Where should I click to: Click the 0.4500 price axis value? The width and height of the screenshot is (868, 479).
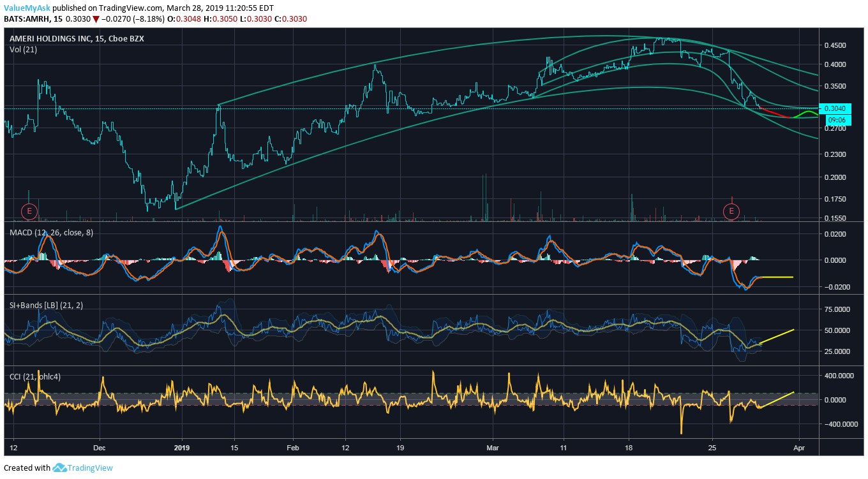click(x=835, y=45)
